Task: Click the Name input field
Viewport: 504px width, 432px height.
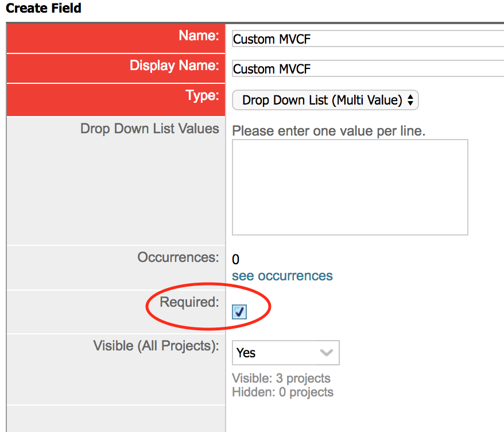Action: [368, 39]
